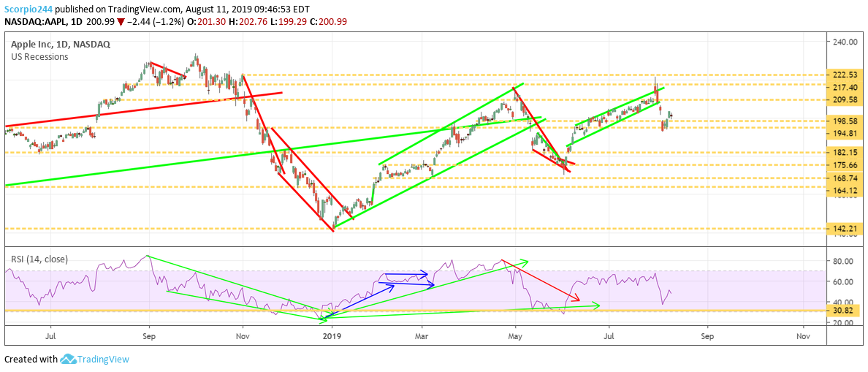Screen dimensions: 868x372
Task: Click the −2.44 (−1.2%) change value
Action: coord(156,22)
